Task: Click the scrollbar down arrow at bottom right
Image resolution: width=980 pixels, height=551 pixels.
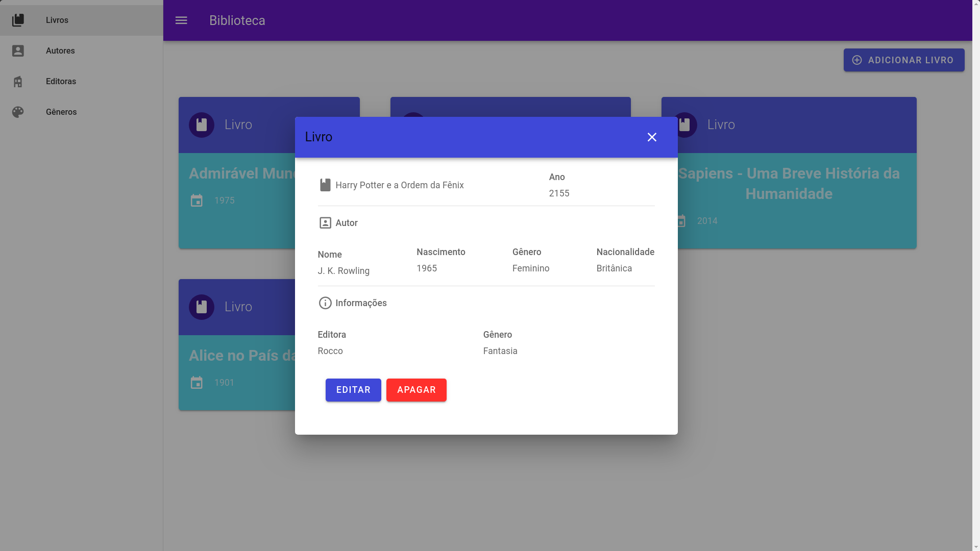Action: coord(976,547)
